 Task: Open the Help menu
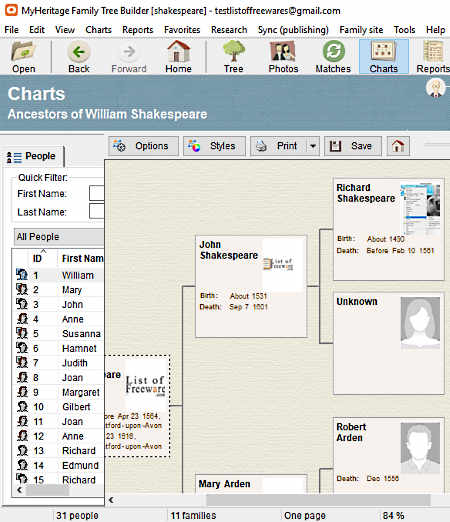click(435, 30)
